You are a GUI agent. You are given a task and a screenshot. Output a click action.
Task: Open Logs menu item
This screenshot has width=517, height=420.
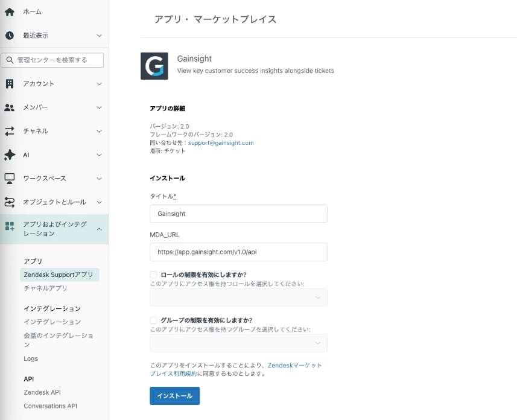point(31,358)
